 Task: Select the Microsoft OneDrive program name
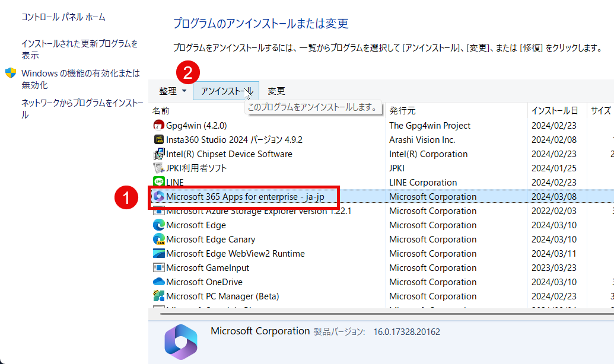click(x=205, y=282)
